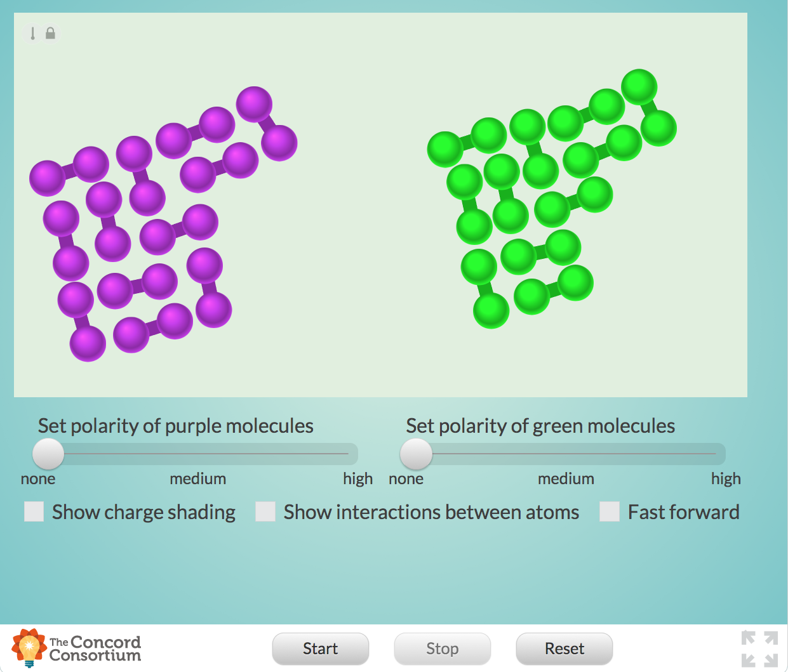The height and width of the screenshot is (672, 788).
Task: Set purple molecule polarity to medium
Action: [198, 454]
